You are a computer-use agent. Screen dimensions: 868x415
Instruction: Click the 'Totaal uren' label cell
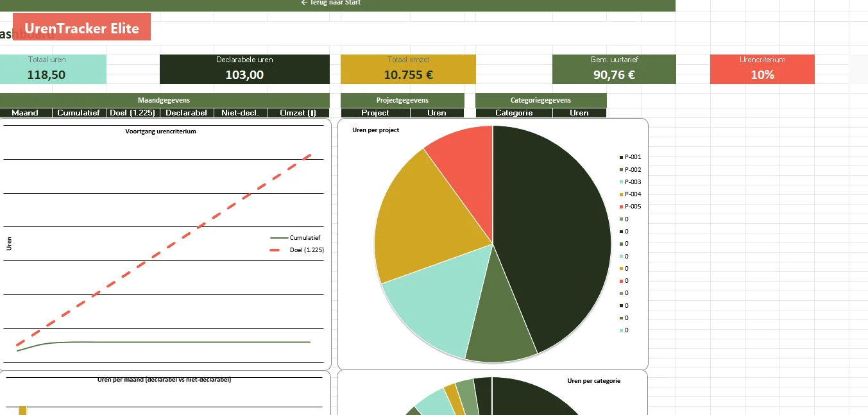point(47,60)
